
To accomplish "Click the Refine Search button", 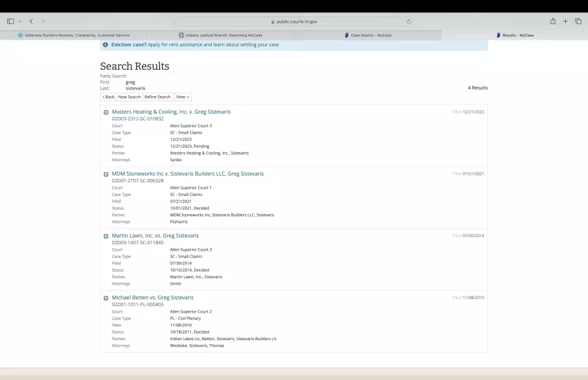I will pyautogui.click(x=157, y=97).
